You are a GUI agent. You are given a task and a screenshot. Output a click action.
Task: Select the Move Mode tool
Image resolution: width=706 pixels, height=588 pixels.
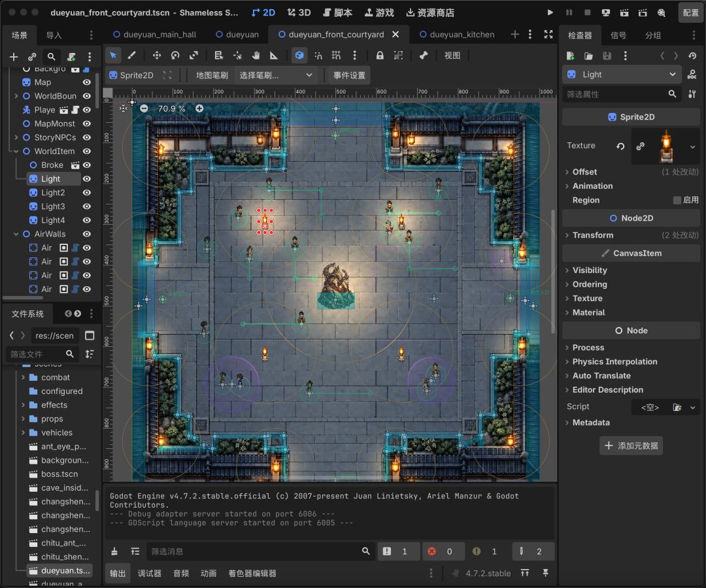pos(157,56)
